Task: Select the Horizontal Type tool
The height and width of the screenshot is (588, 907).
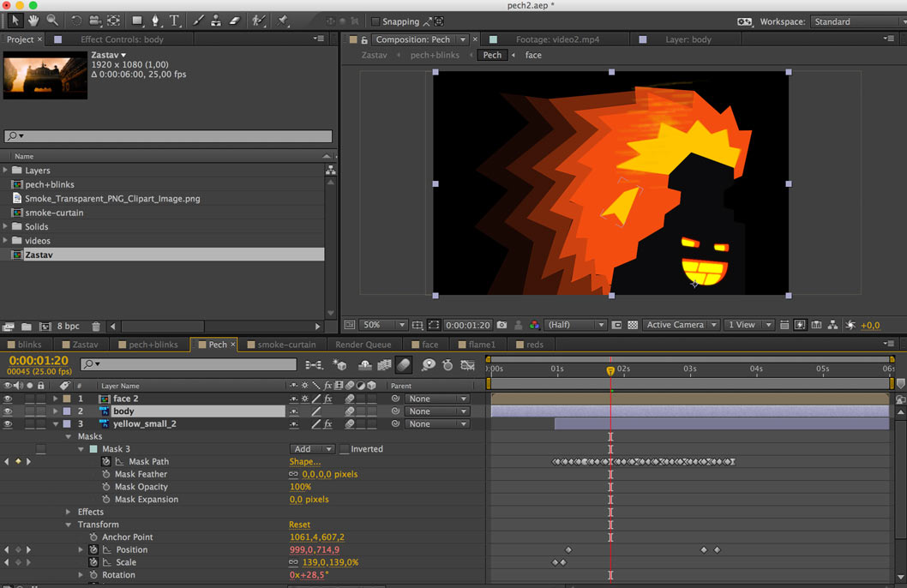Action: tap(175, 21)
